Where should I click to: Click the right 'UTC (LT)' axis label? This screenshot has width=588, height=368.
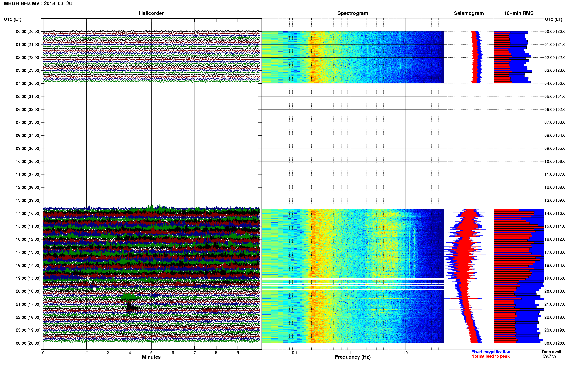point(553,19)
